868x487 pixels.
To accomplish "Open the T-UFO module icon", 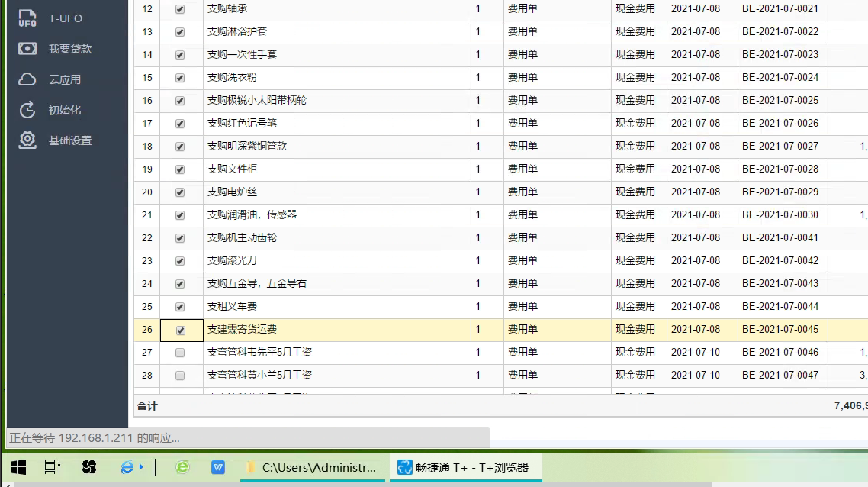I will click(27, 18).
